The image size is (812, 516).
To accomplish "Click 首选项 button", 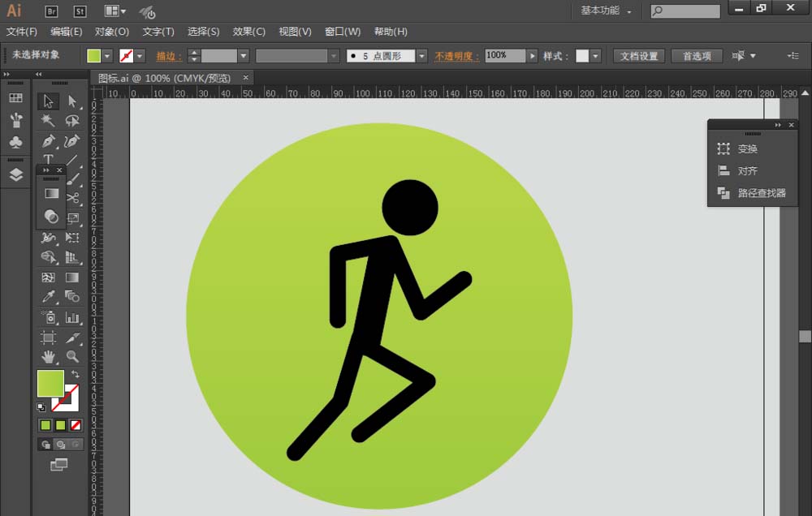I will point(697,56).
